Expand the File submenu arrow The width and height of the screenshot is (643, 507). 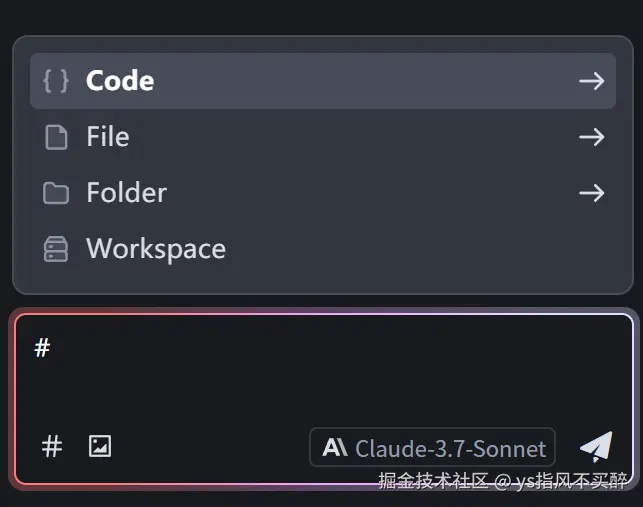coord(592,137)
